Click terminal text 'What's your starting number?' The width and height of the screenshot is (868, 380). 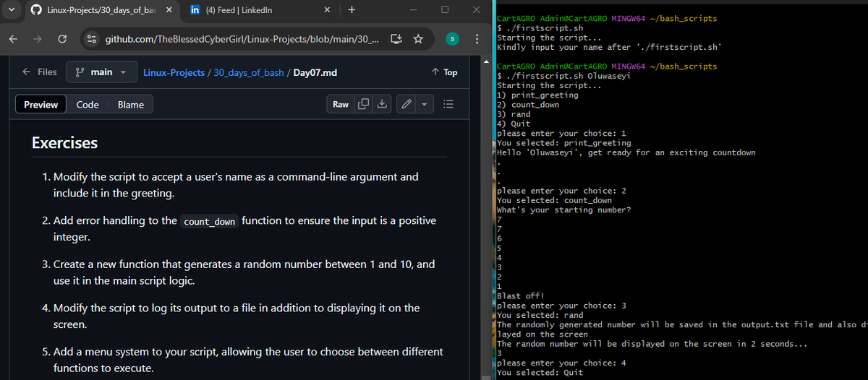click(x=564, y=210)
